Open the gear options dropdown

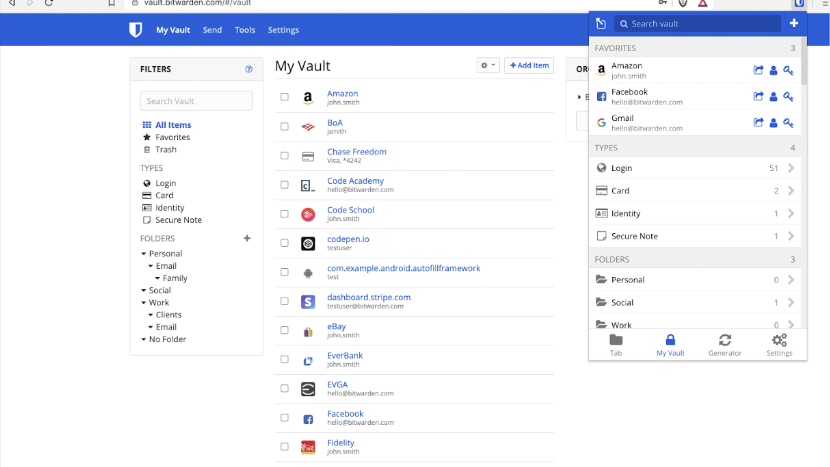pyautogui.click(x=488, y=65)
